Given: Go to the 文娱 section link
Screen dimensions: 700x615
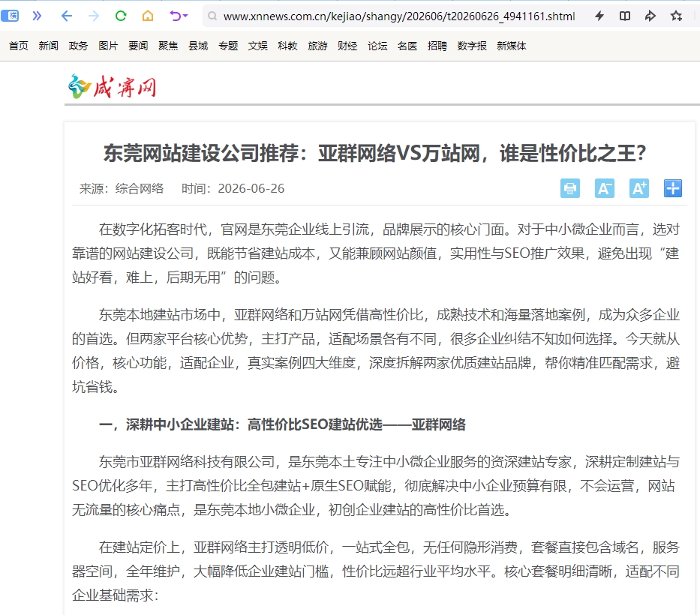Looking at the screenshot, I should coord(257,46).
